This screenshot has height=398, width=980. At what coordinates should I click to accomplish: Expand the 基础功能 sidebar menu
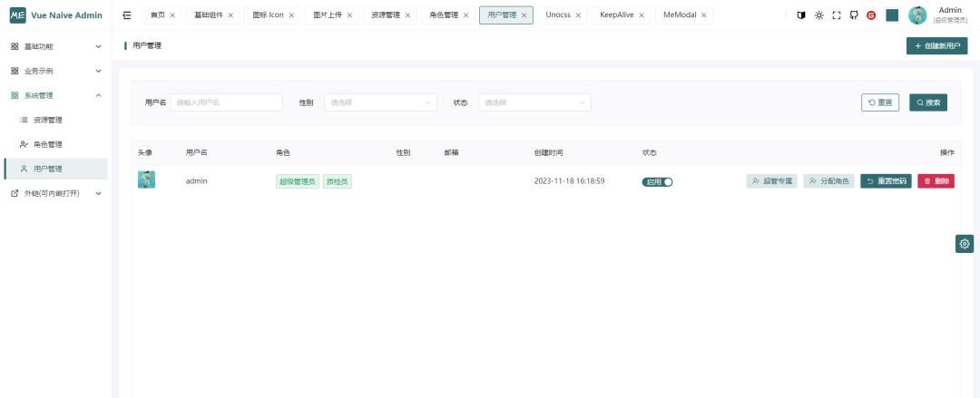tap(55, 46)
